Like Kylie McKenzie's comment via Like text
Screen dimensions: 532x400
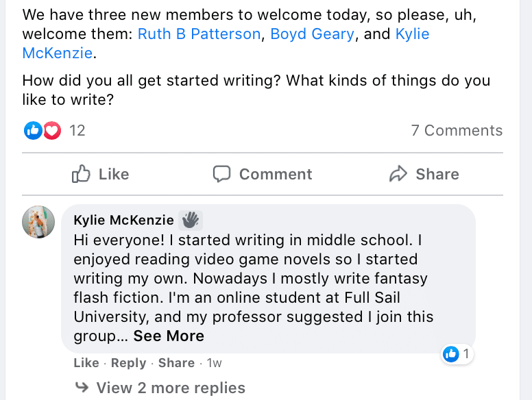(x=86, y=363)
